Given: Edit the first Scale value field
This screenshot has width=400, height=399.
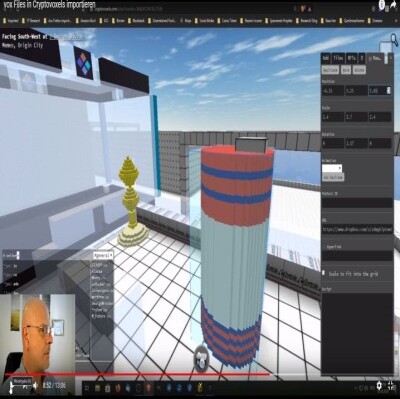Looking at the screenshot, I should (x=333, y=117).
